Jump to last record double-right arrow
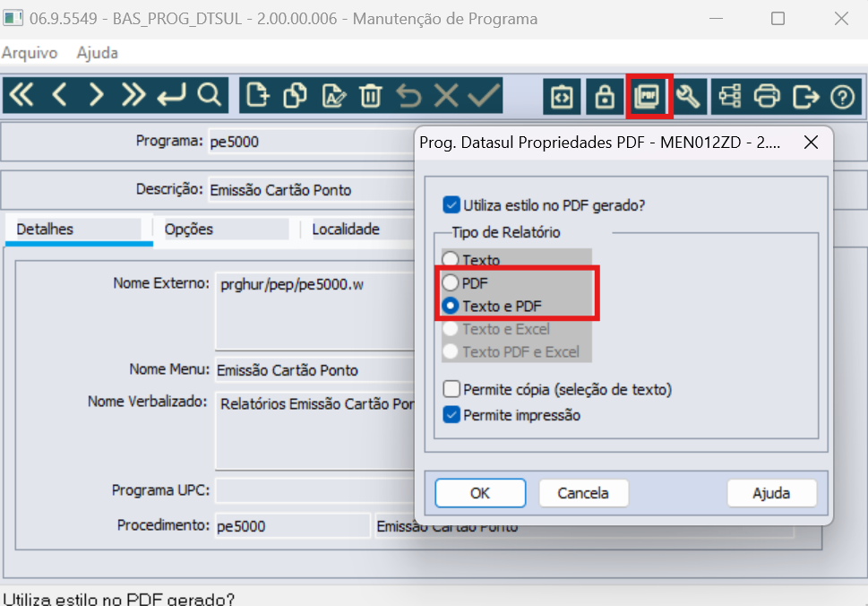 tap(133, 95)
